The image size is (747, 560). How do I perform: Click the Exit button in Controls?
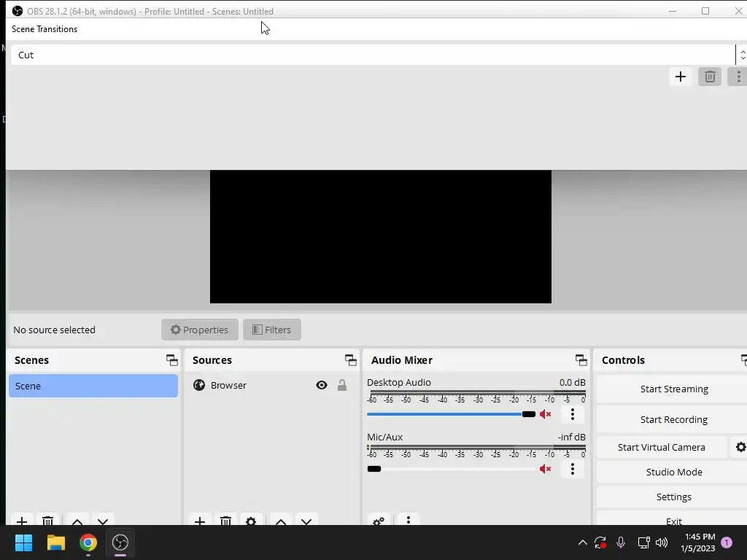(x=673, y=519)
